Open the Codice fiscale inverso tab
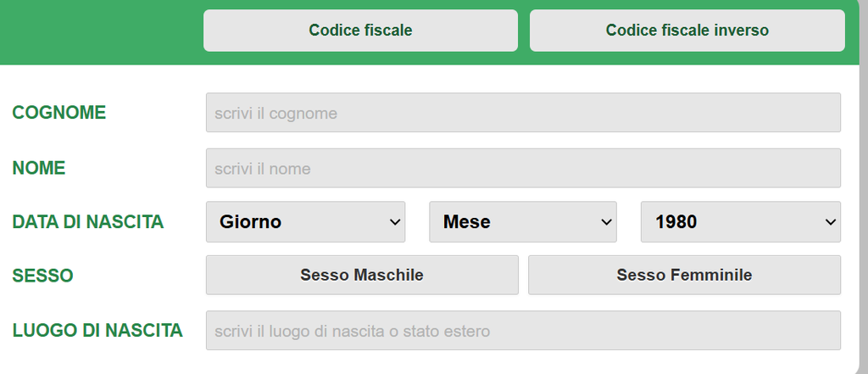The height and width of the screenshot is (374, 868). [687, 31]
